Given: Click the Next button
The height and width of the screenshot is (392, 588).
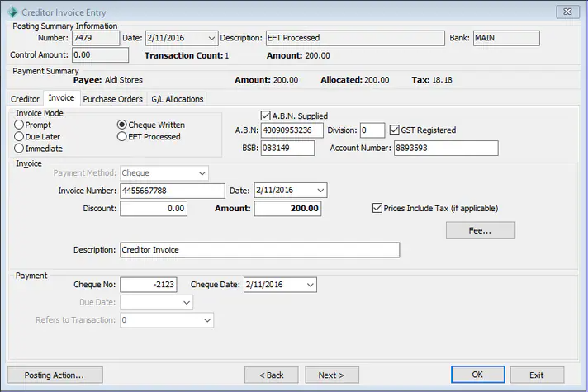Looking at the screenshot, I should 332,375.
